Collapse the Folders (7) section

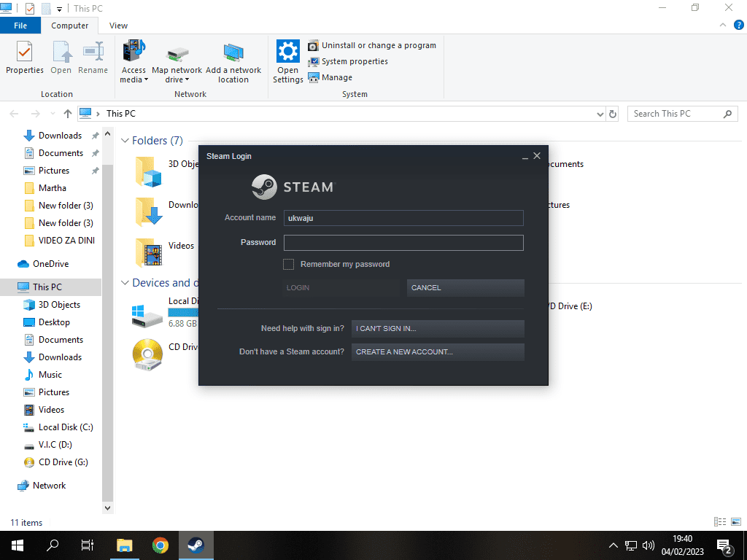click(125, 141)
